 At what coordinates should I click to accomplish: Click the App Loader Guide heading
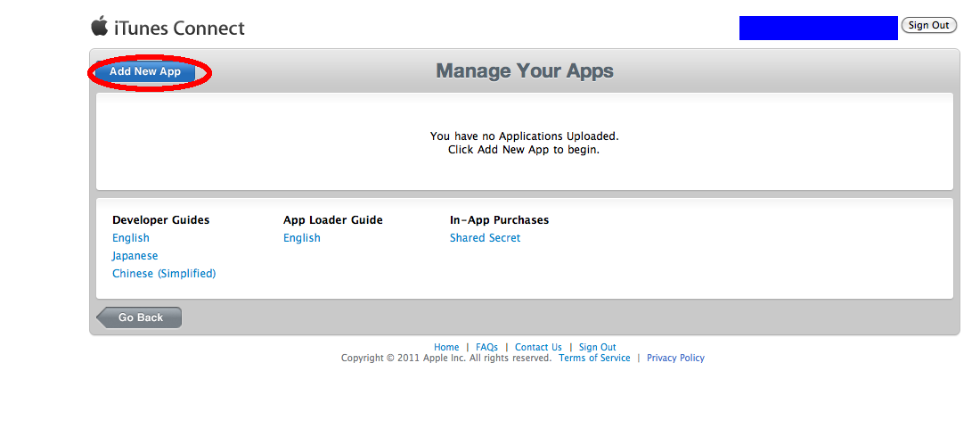tap(333, 220)
